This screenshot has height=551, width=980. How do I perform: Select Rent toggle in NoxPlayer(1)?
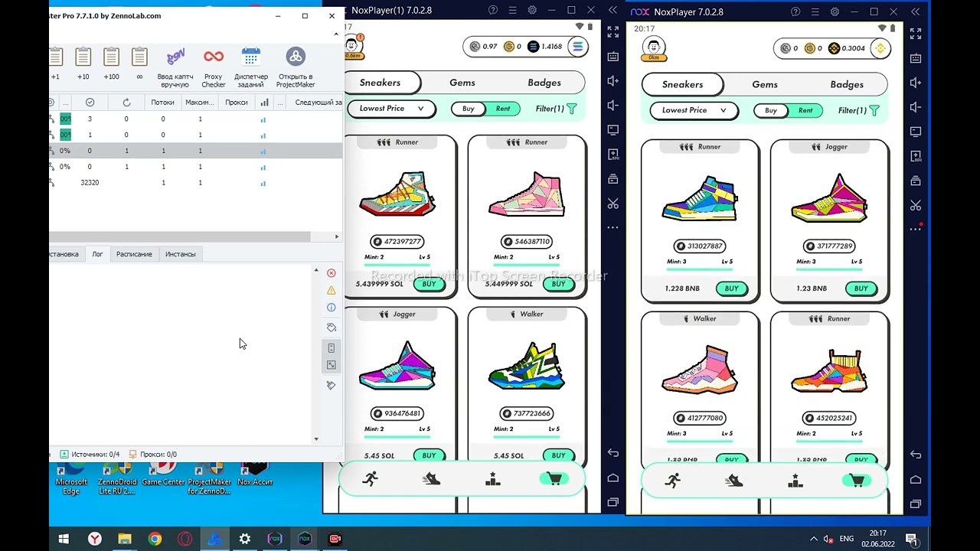503,109
